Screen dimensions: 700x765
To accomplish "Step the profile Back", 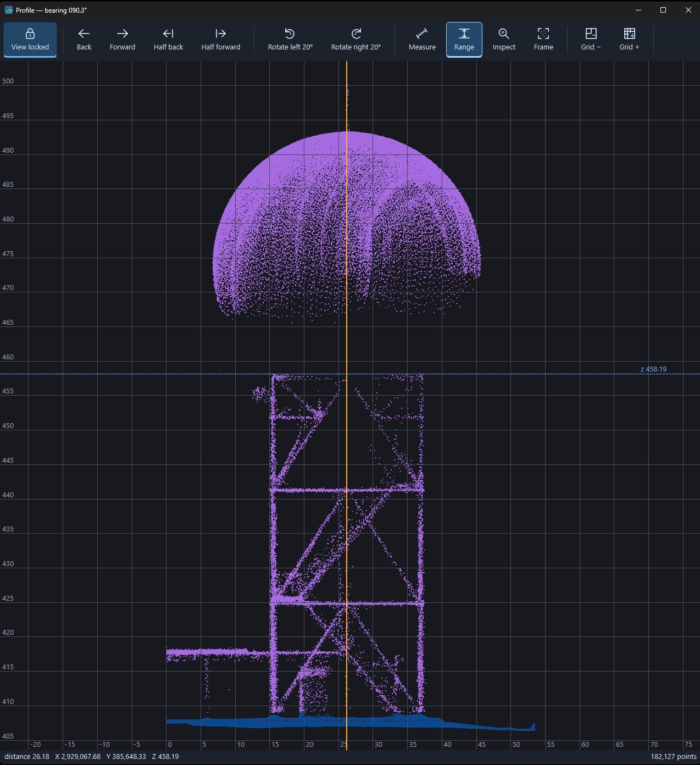I will pos(84,40).
